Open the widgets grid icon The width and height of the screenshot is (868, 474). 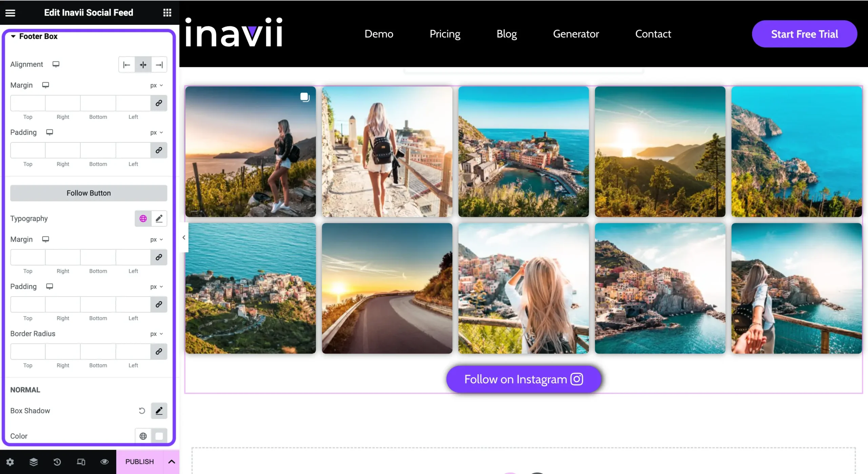167,13
